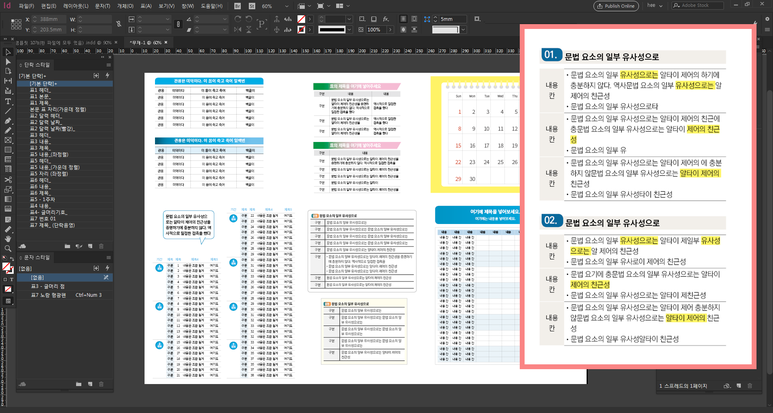This screenshot has height=413, width=773.
Task: Toggle the constrain scaling chain icon
Action: pyautogui.click(x=178, y=24)
